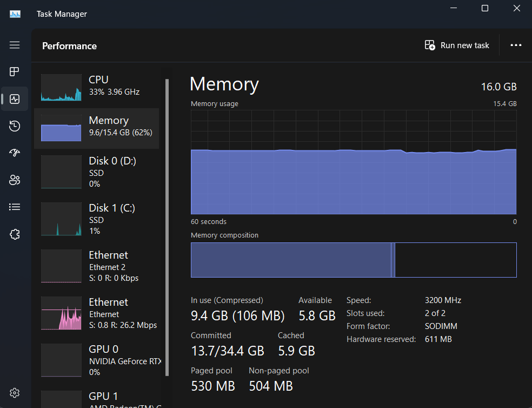Viewport: 532px width, 408px height.
Task: Click the resource list vertical scrollbar
Action: point(167,227)
